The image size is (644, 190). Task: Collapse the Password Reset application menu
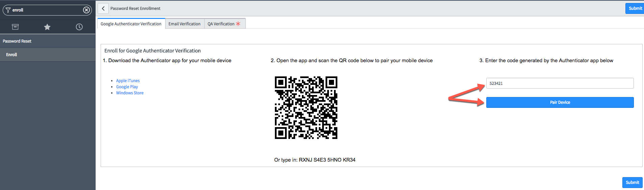(17, 41)
